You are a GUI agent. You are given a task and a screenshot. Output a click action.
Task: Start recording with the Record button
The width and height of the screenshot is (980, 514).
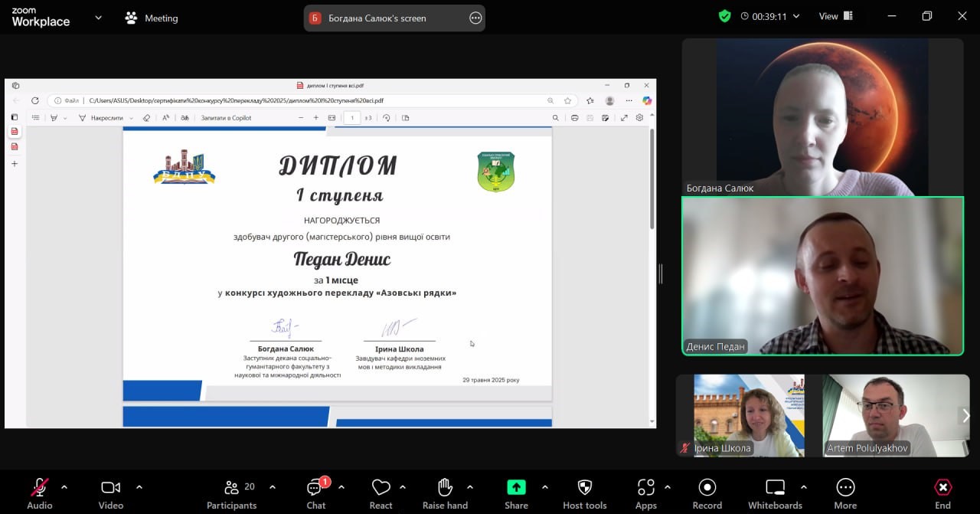(707, 488)
